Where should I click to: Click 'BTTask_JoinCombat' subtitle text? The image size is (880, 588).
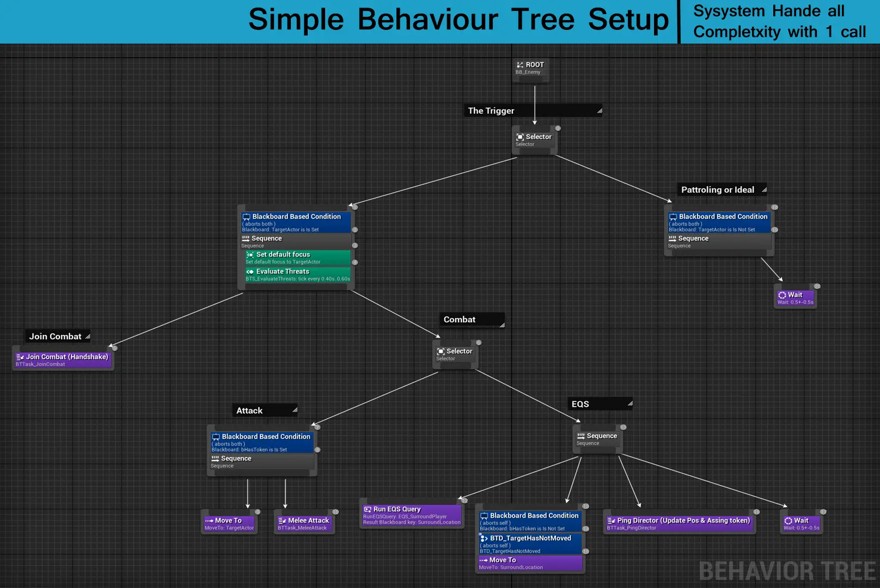[x=40, y=365]
